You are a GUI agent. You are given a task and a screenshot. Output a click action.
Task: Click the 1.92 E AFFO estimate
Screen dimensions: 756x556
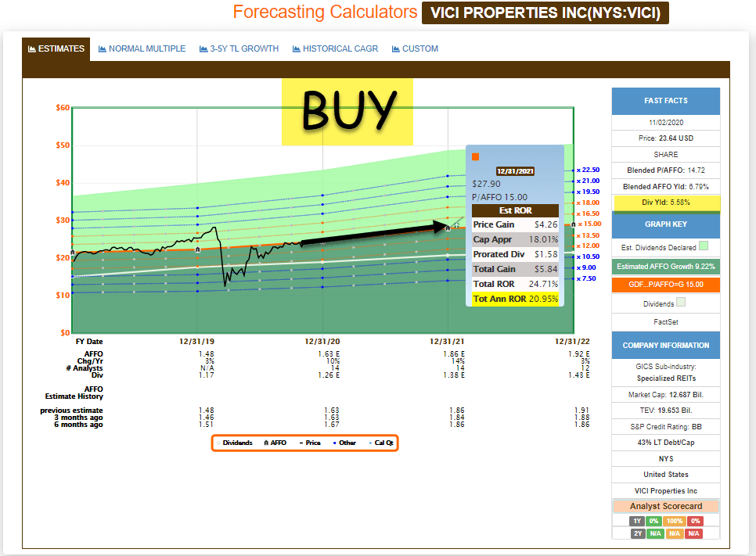coord(579,354)
